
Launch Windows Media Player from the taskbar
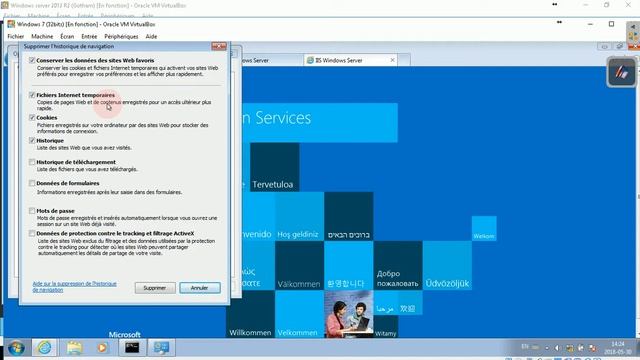102,348
